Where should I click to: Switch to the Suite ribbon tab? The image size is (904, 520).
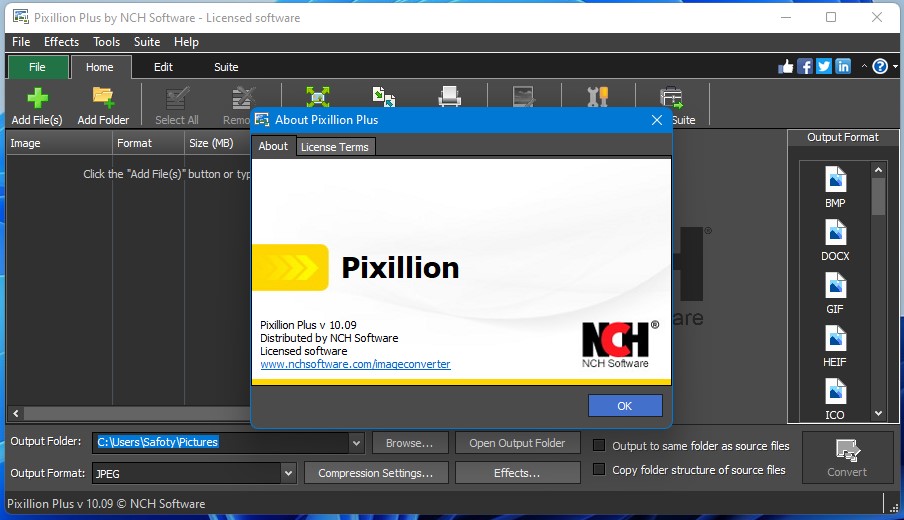[226, 67]
